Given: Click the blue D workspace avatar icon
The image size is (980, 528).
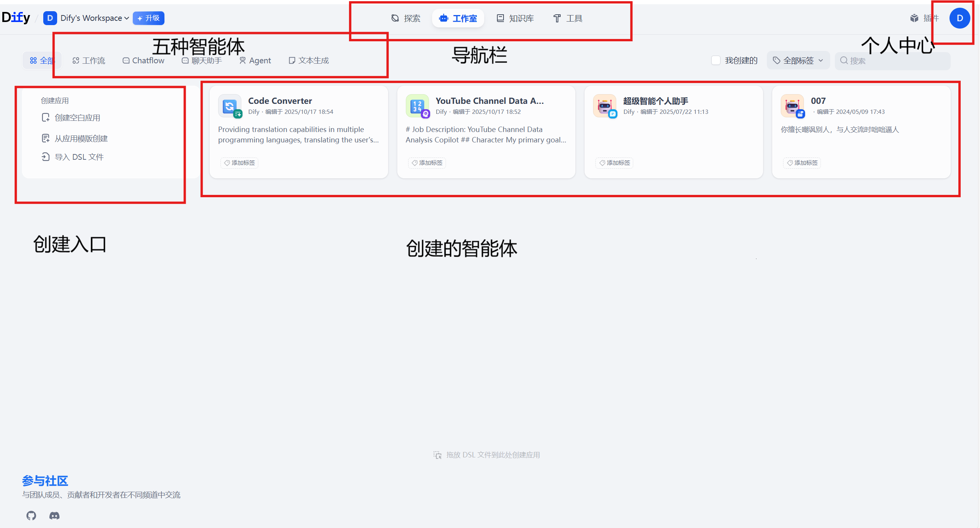Looking at the screenshot, I should click(50, 18).
